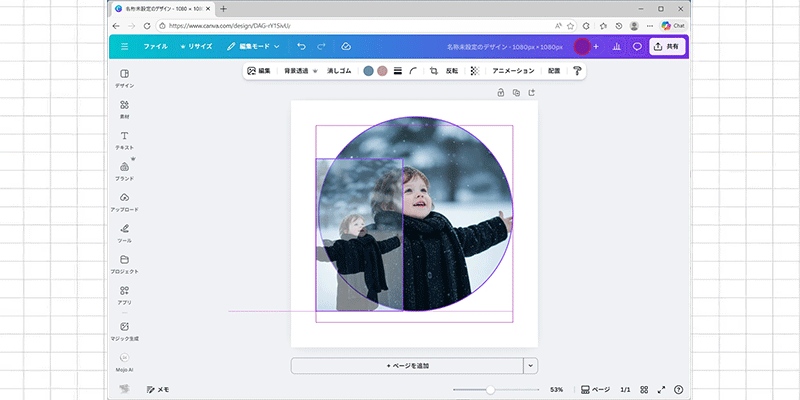
Task: Open border style lines icon
Action: coord(398,71)
